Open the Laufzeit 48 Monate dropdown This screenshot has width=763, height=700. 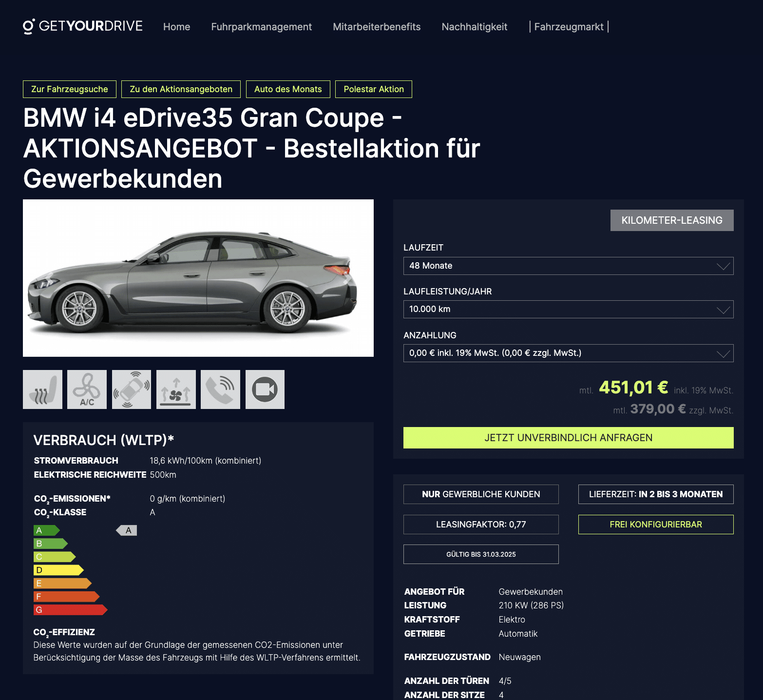tap(568, 266)
